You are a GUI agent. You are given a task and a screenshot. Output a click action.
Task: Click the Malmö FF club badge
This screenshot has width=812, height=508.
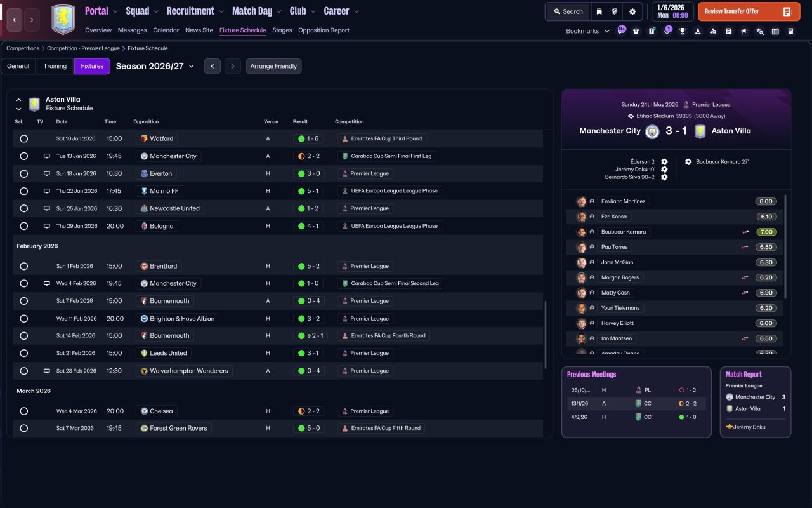point(144,190)
